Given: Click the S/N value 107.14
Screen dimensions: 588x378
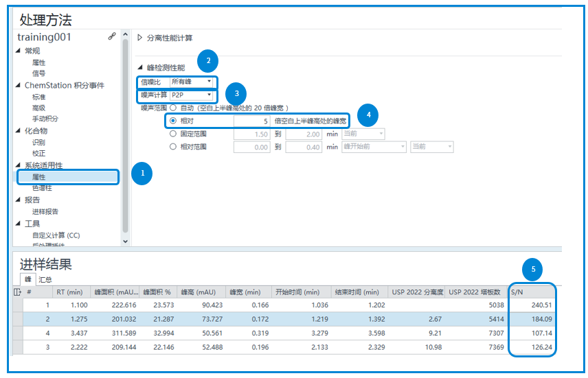Looking at the screenshot, I should pyautogui.click(x=541, y=333).
